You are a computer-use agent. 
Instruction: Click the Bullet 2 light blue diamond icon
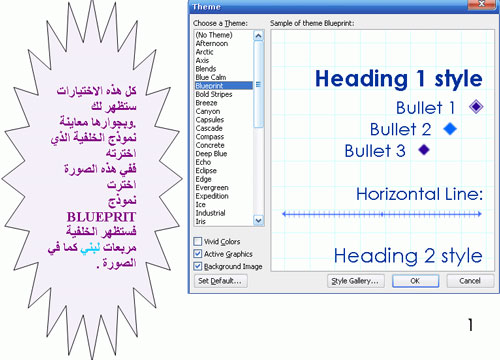tap(450, 129)
